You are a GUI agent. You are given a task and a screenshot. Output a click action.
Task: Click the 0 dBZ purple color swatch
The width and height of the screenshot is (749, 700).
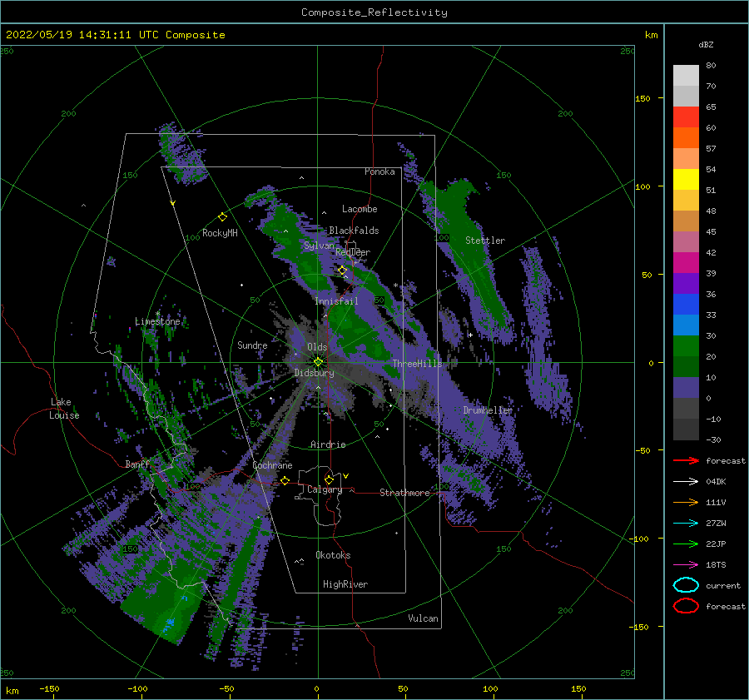pos(686,387)
